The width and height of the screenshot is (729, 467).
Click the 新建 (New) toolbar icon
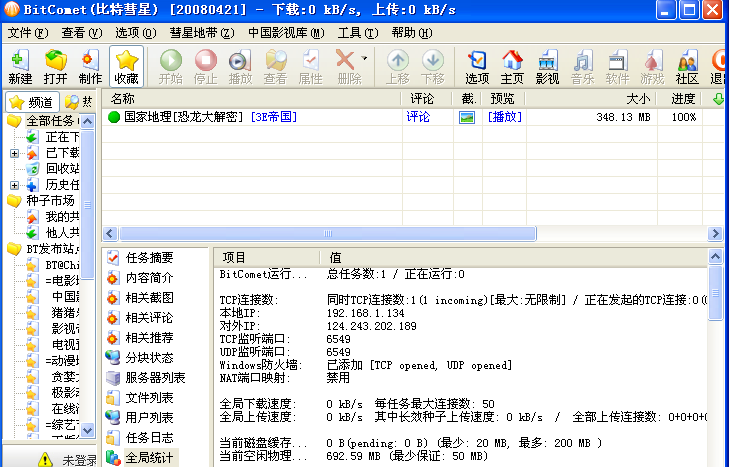[x=20, y=67]
